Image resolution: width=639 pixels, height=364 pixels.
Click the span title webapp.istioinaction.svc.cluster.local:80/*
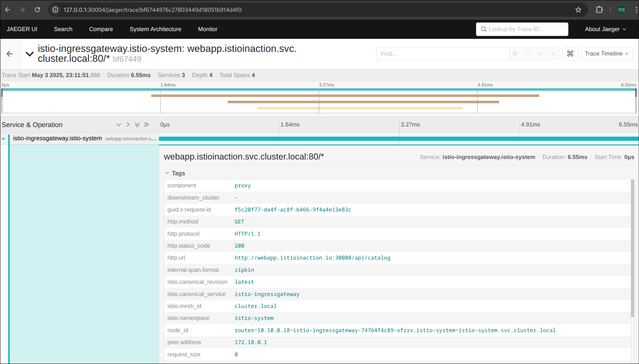coord(244,157)
